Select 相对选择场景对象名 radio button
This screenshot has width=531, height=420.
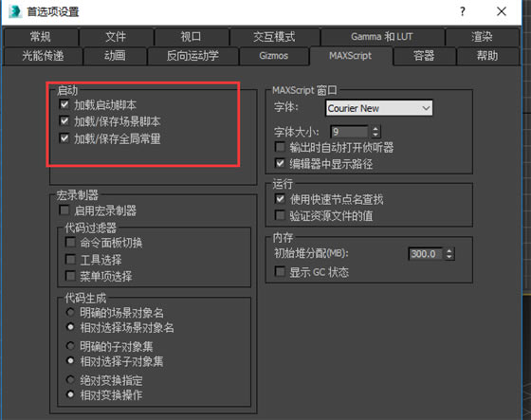point(70,327)
